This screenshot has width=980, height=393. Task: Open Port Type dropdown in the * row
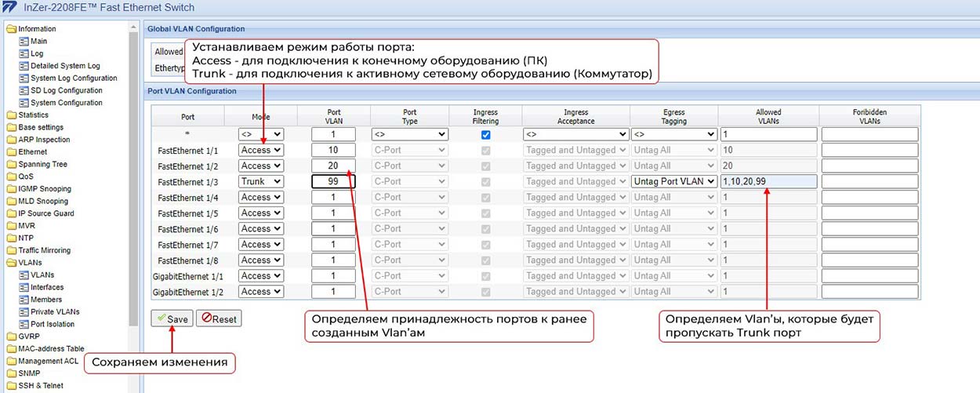409,134
